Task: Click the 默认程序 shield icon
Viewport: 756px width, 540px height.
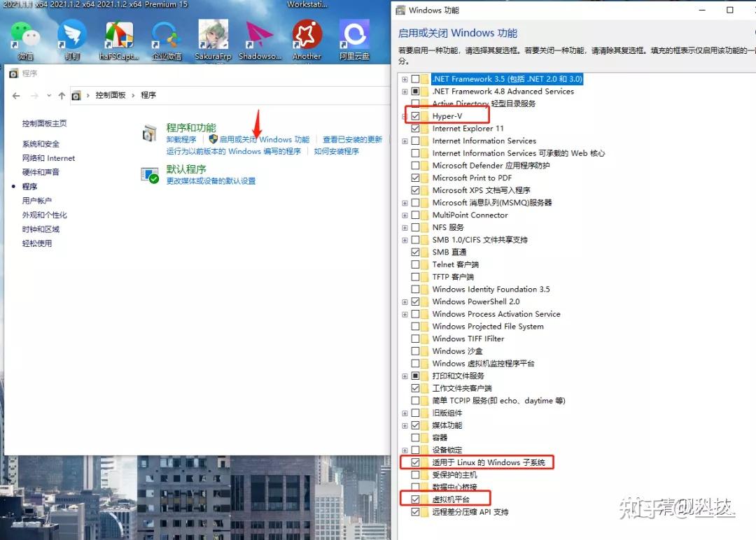Action: (x=150, y=174)
